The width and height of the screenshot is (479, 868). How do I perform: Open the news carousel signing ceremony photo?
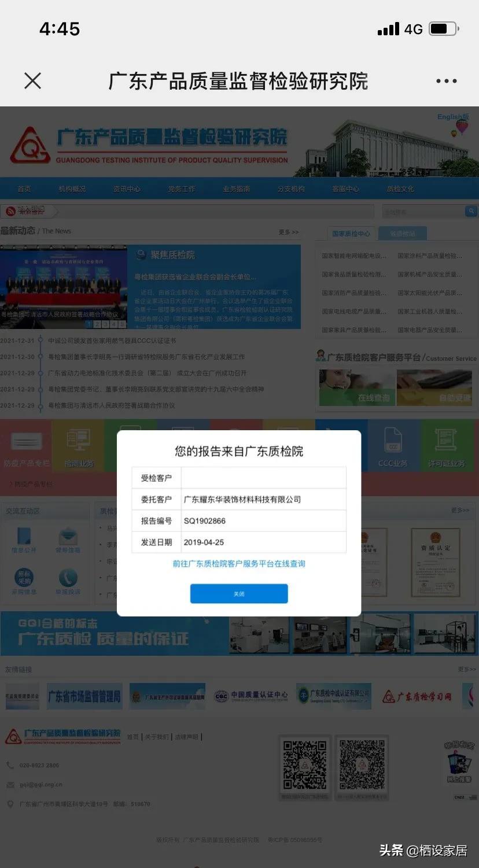point(64,287)
